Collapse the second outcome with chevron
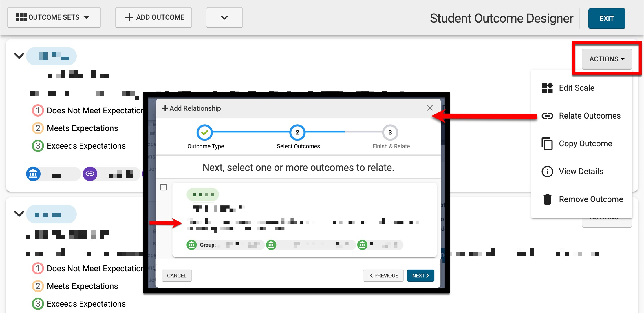Screen dimensions: 644x313 click(x=19, y=214)
